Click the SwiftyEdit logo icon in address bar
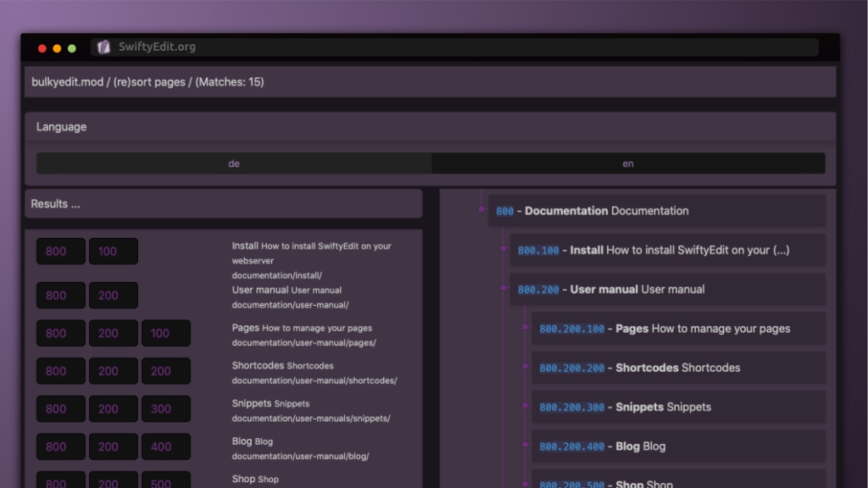This screenshot has width=868, height=488. coord(103,47)
